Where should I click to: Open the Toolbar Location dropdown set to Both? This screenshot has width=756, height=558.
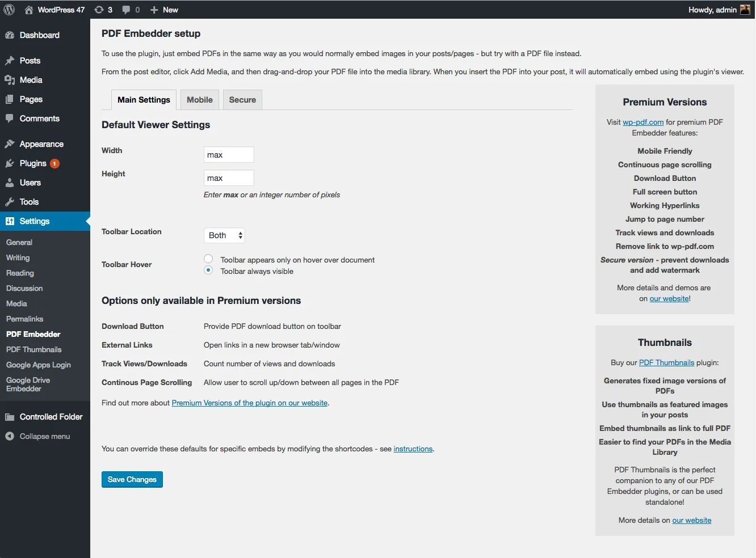click(224, 235)
